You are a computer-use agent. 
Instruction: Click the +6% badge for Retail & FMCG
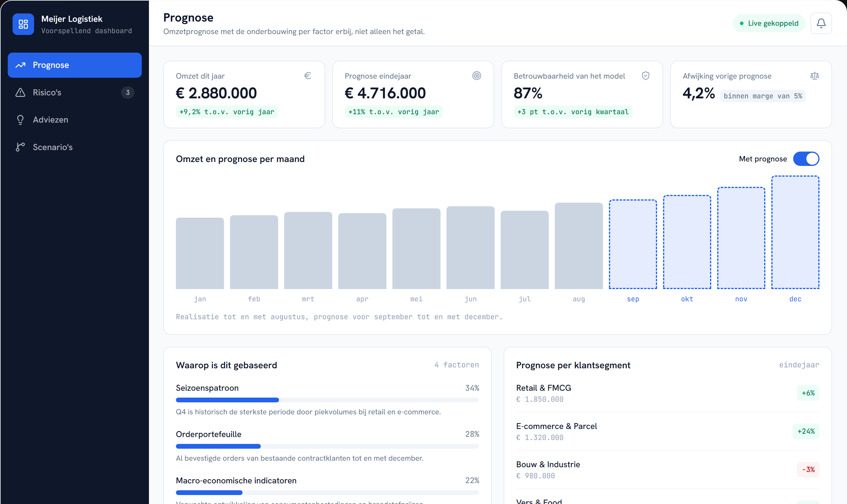tap(808, 393)
